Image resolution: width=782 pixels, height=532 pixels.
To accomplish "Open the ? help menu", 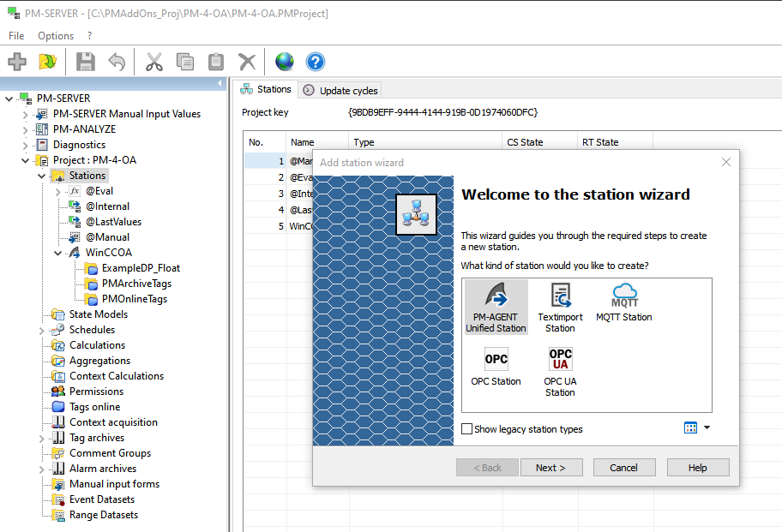I will (89, 36).
